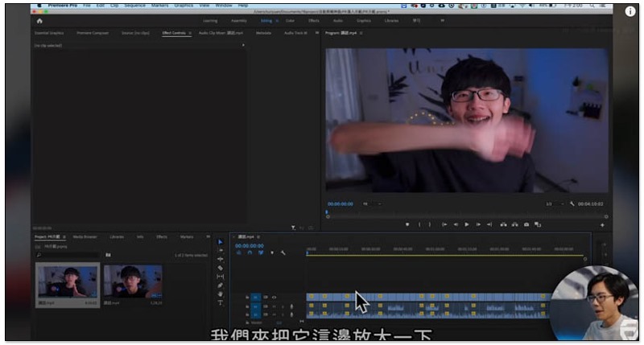The width and height of the screenshot is (644, 345).
Task: Select the Hand tool in toolbar
Action: (x=220, y=294)
